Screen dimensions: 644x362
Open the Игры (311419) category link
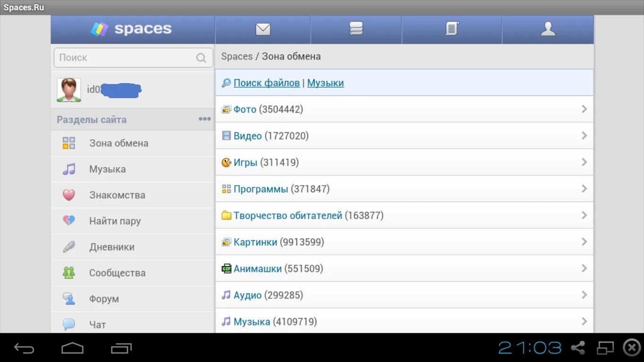(x=266, y=162)
